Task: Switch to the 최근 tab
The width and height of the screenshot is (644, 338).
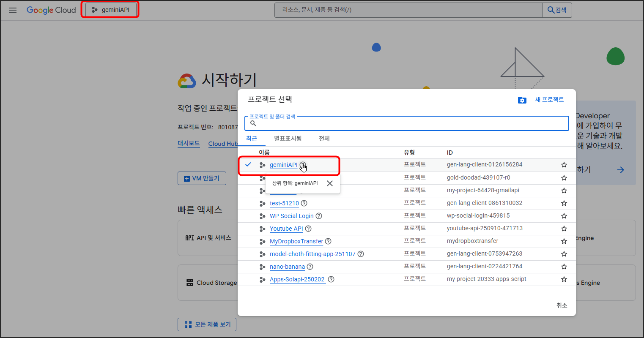Action: 252,139
